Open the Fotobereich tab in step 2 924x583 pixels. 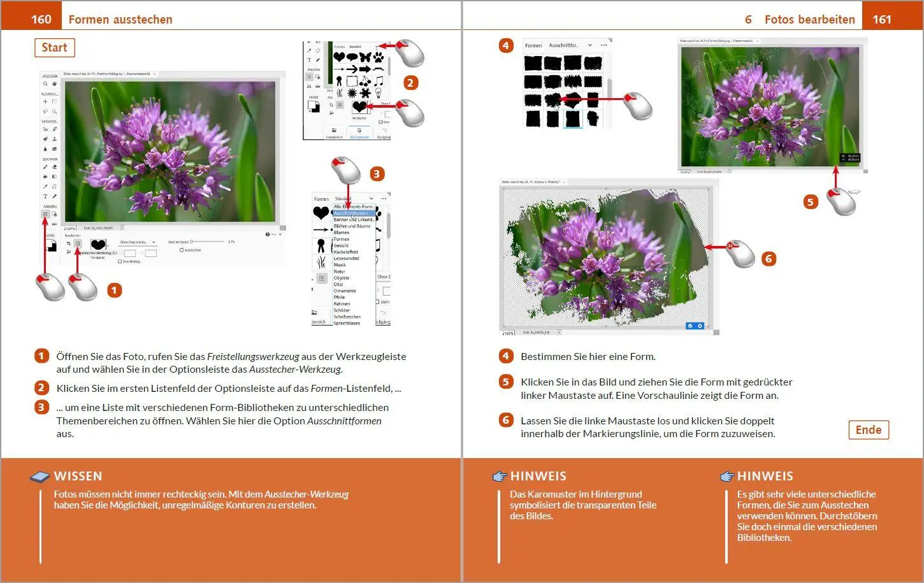coord(334,133)
